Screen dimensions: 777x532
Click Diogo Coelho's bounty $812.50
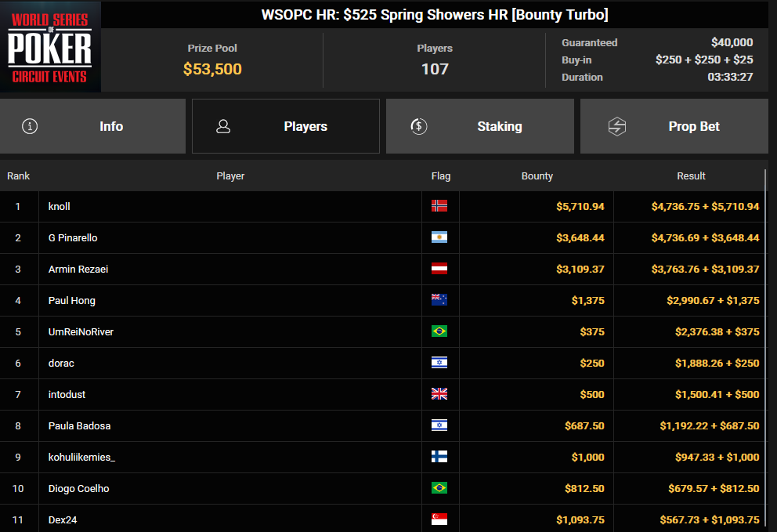tap(584, 488)
